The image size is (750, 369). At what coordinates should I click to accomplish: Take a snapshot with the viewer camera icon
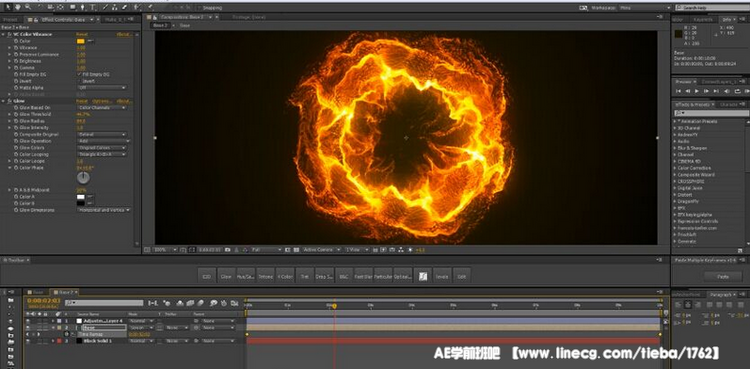[228, 250]
